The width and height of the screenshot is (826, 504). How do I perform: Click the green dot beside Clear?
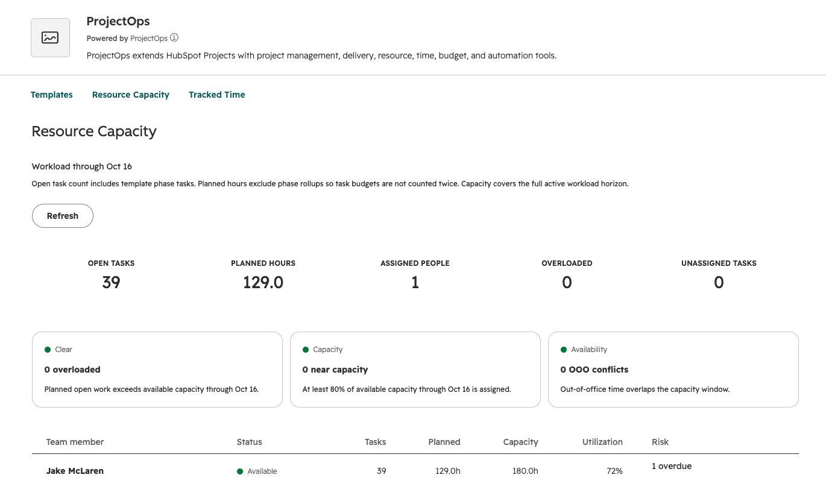click(48, 350)
